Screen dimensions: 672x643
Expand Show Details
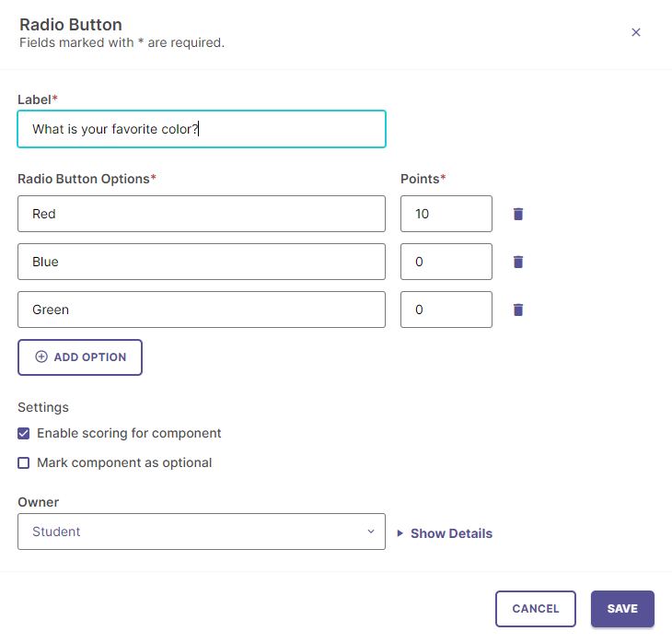pyautogui.click(x=445, y=533)
